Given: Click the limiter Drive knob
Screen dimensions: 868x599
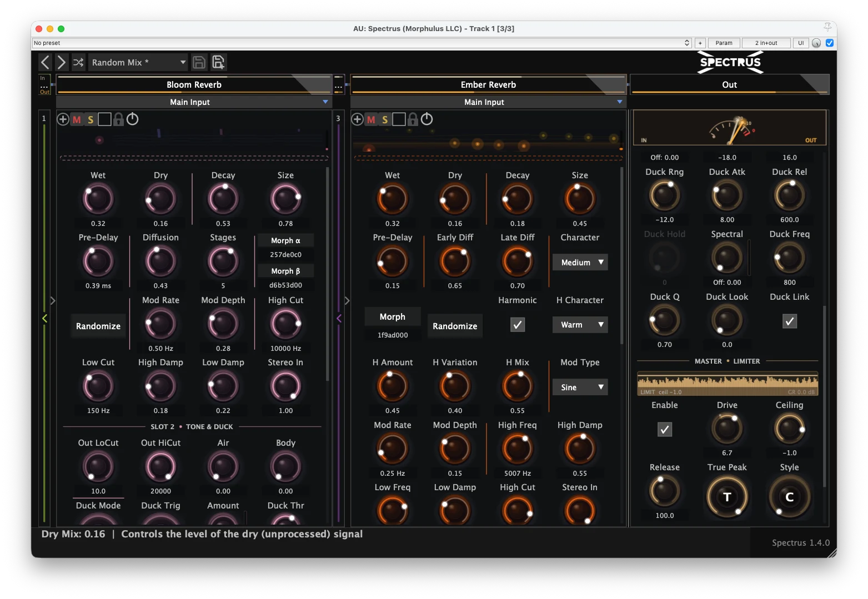Looking at the screenshot, I should pyautogui.click(x=727, y=429).
